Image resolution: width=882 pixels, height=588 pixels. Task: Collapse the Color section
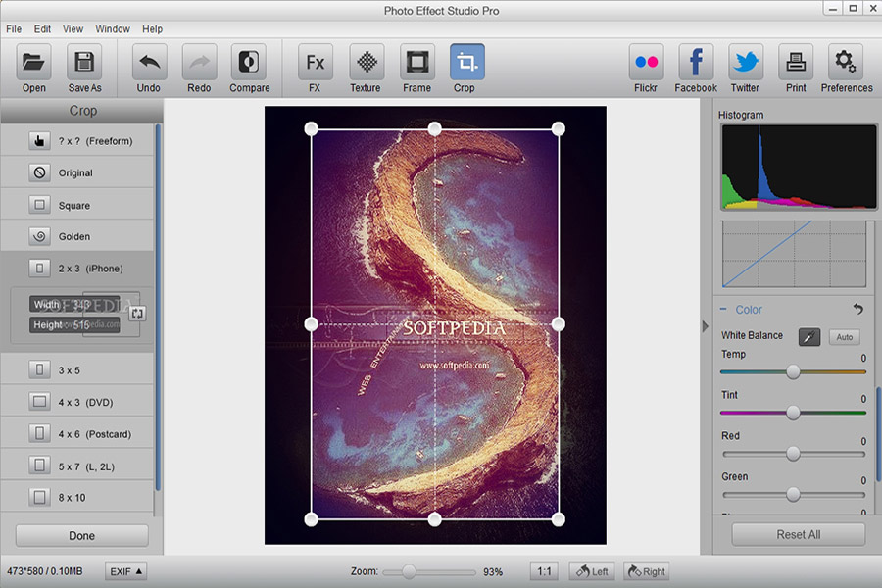[x=723, y=309]
